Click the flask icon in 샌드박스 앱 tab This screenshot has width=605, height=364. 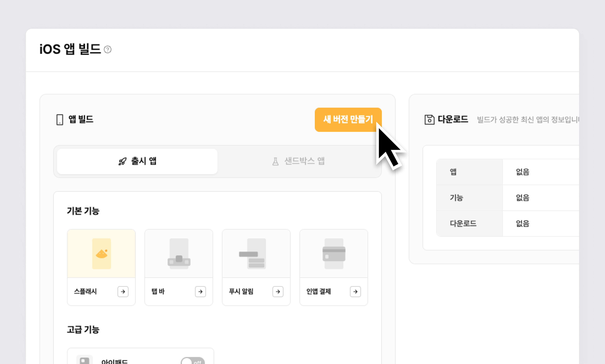pos(275,161)
